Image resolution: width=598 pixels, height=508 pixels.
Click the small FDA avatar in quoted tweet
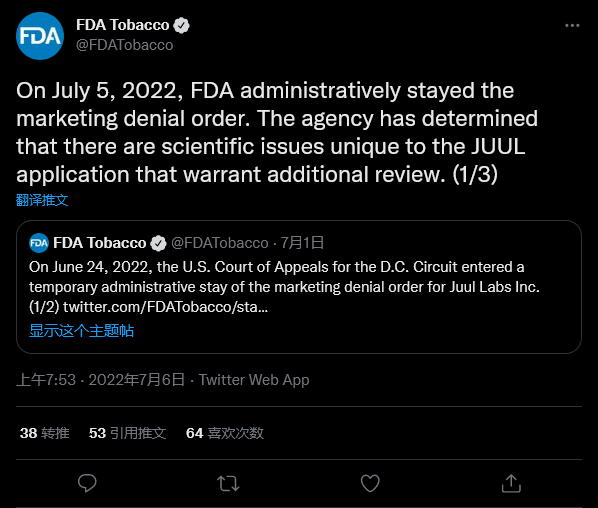click(39, 243)
